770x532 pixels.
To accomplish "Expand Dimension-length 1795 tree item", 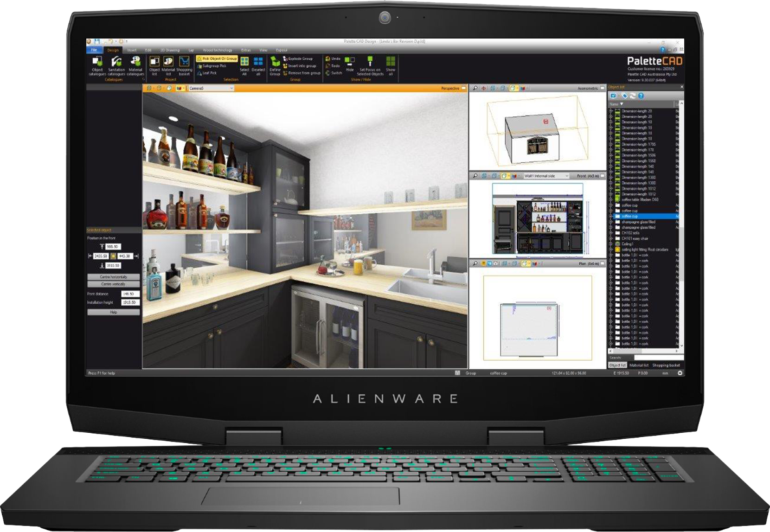I will click(x=611, y=144).
